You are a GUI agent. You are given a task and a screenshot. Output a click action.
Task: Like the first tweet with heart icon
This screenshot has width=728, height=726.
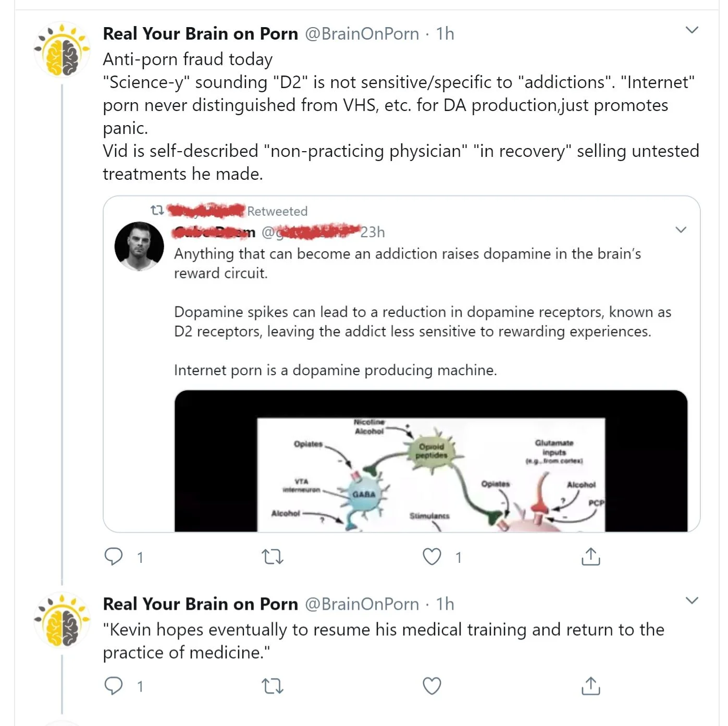click(431, 557)
